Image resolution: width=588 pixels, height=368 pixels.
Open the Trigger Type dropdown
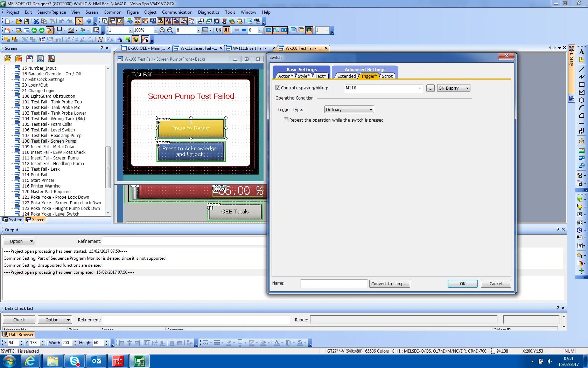point(349,110)
